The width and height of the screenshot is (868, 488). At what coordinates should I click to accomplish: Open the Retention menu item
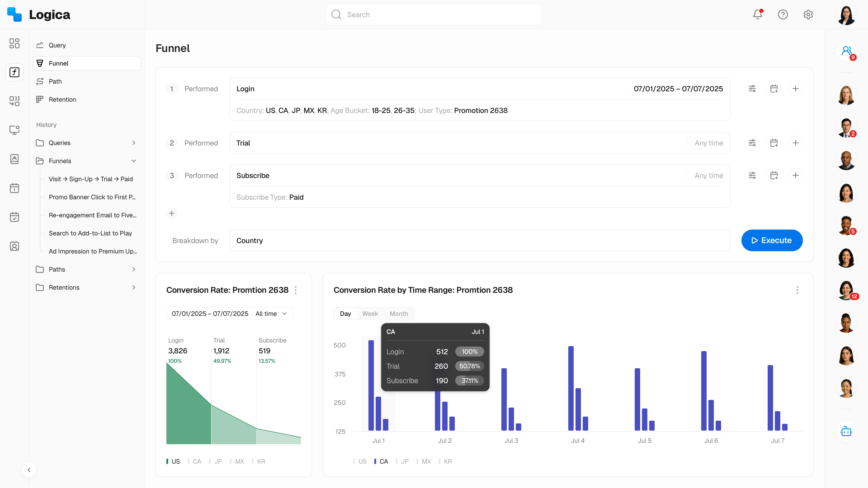(62, 99)
